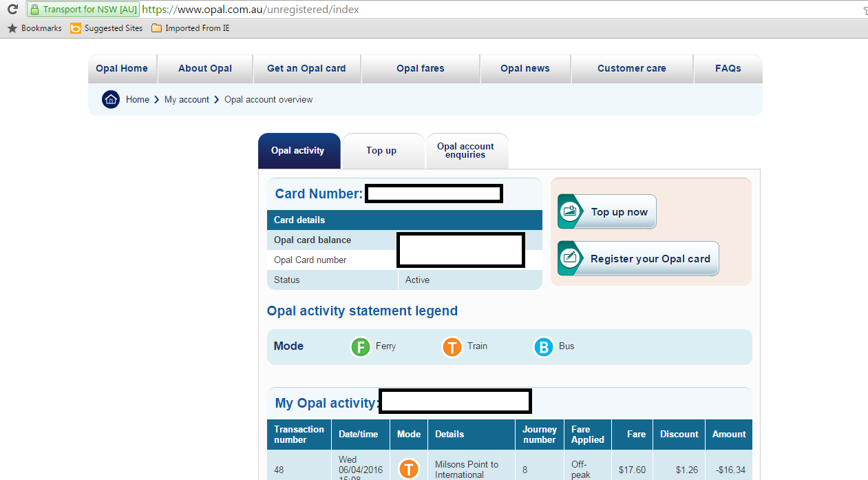Click Journey number column header
Image resolution: width=868 pixels, height=480 pixels.
pyautogui.click(x=540, y=435)
